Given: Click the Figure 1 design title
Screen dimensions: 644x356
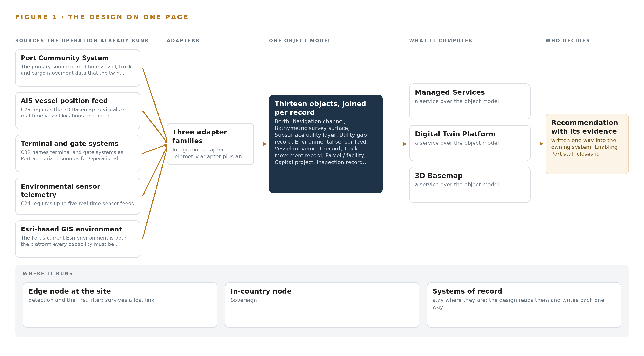Looking at the screenshot, I should point(102,17).
